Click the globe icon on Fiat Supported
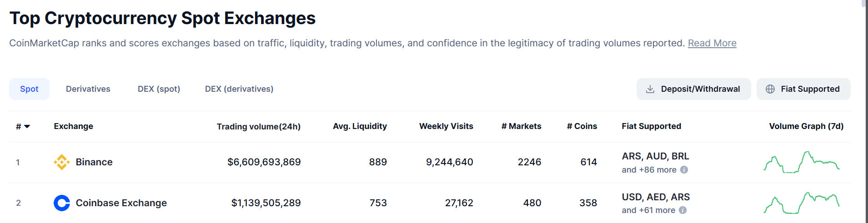This screenshot has height=223, width=868. [770, 89]
